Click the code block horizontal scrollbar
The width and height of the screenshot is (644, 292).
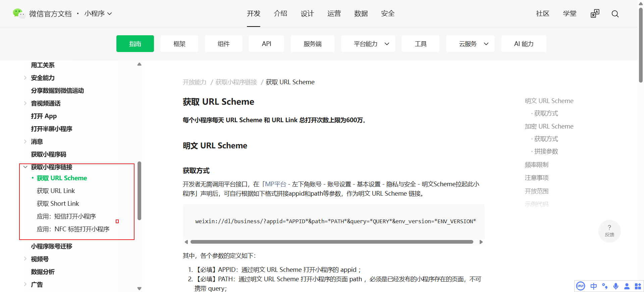tap(332, 242)
